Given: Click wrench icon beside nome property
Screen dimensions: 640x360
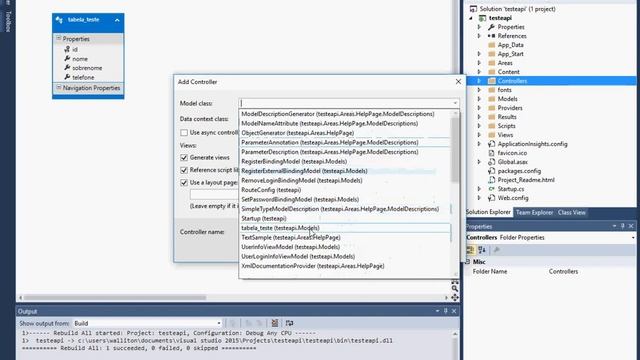Looking at the screenshot, I should pos(67,58).
